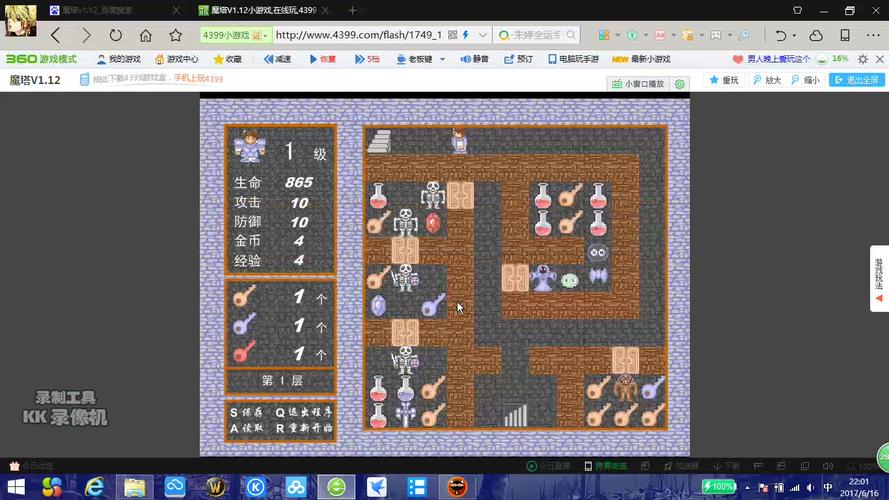Click 小窗口播放 small window button
The height and width of the screenshot is (500, 889).
pyautogui.click(x=638, y=84)
